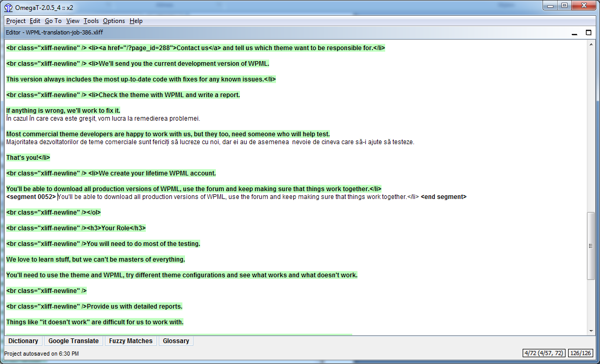
Task: Open the View menu
Action: point(73,21)
